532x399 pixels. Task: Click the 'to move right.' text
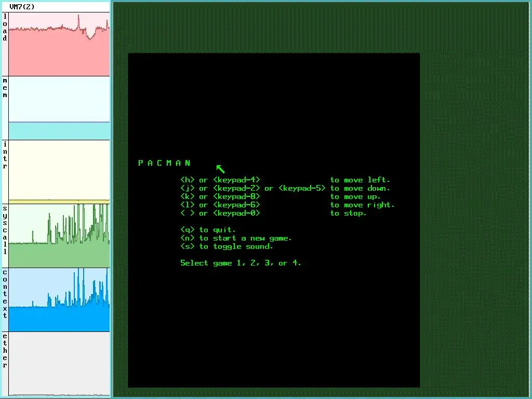point(362,205)
